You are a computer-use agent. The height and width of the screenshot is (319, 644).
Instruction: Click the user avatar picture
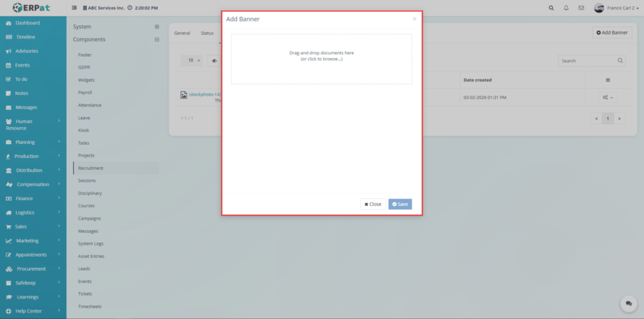pos(599,8)
